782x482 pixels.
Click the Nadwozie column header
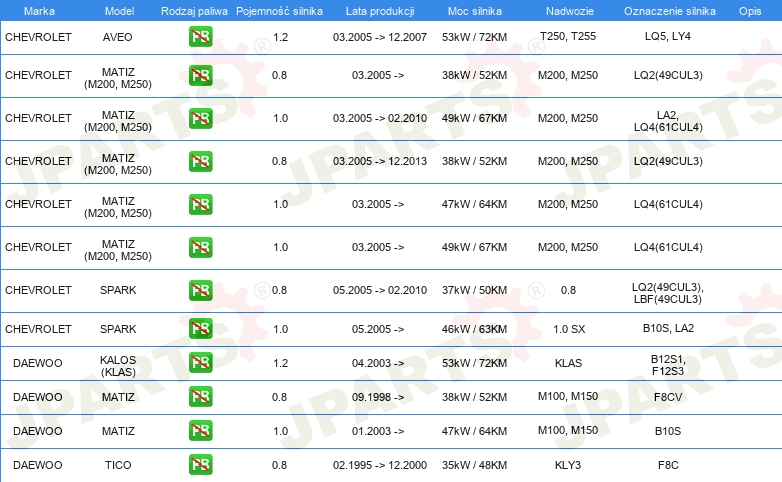pos(570,11)
